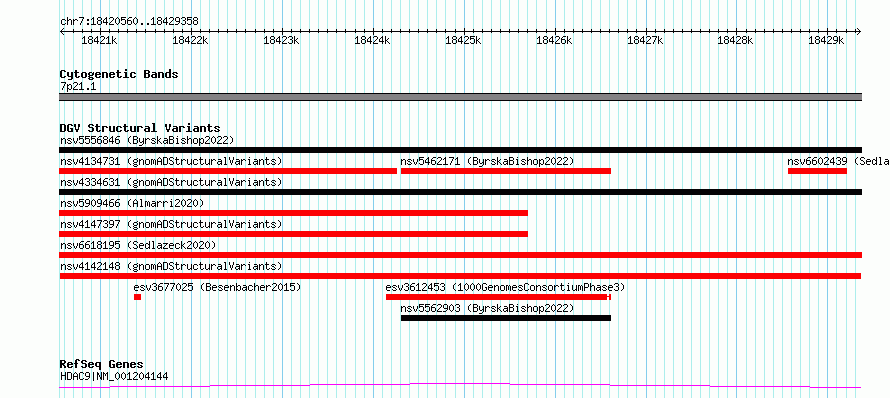Click the Cytogenetic Bands track title
890x398 pixels.
point(119,74)
